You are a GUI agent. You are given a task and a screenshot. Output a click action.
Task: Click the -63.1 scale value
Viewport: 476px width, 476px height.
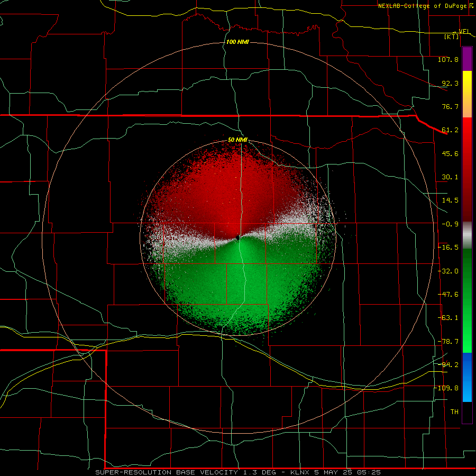coord(448,318)
